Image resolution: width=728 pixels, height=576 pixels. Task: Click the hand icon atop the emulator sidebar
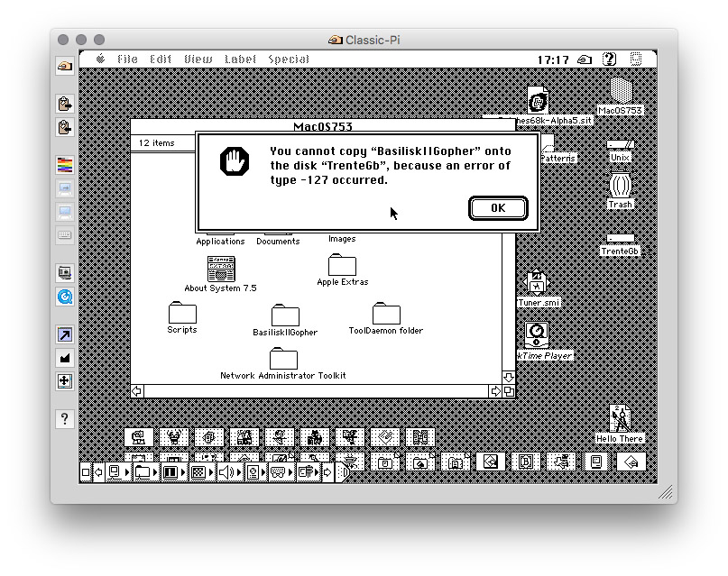click(x=65, y=67)
